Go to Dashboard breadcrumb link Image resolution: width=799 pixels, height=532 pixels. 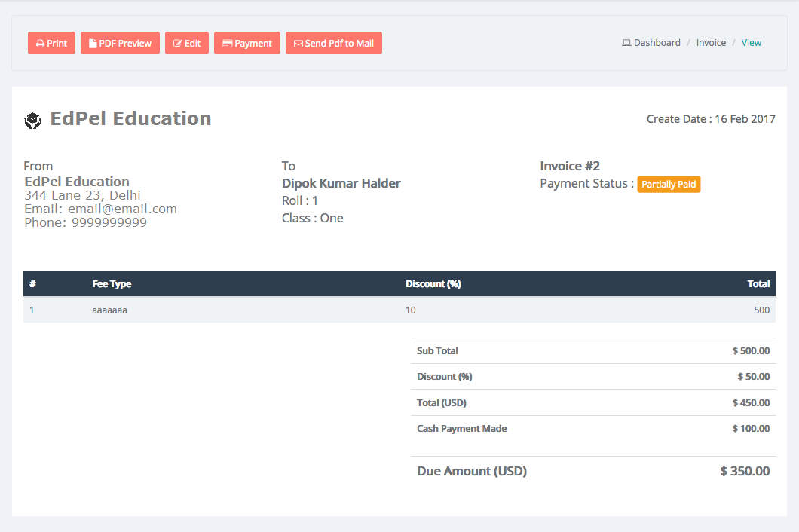pyautogui.click(x=657, y=43)
